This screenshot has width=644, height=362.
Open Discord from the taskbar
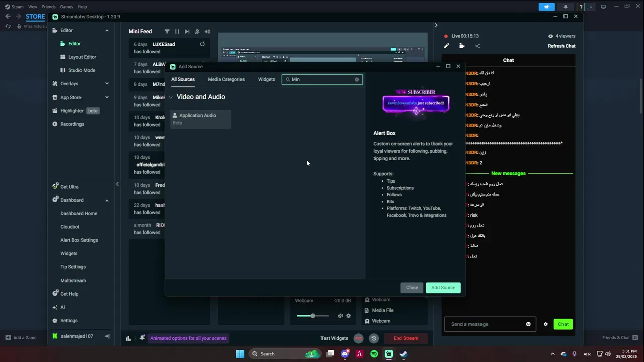pyautogui.click(x=345, y=354)
